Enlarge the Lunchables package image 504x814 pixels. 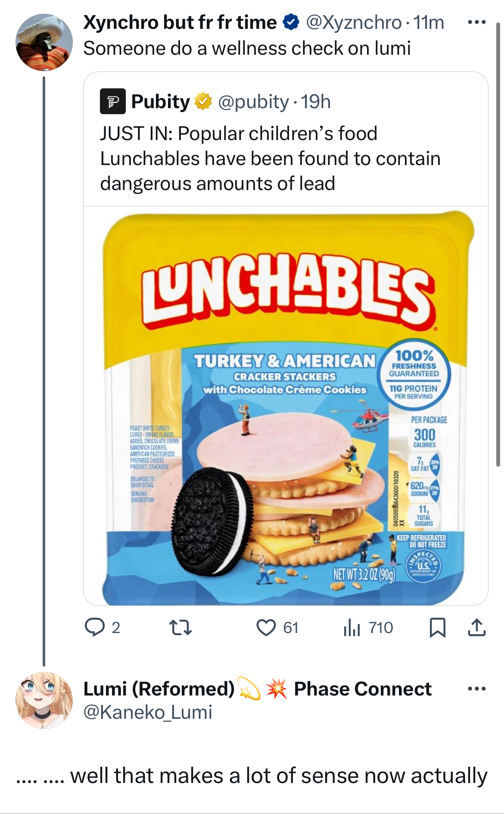coord(286,406)
